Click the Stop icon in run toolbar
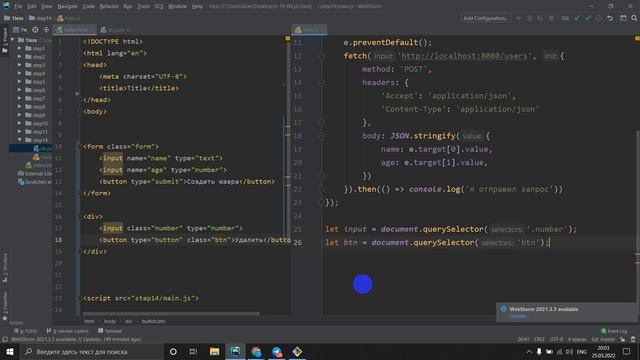Image resolution: width=640 pixels, height=360 pixels. 551,18
